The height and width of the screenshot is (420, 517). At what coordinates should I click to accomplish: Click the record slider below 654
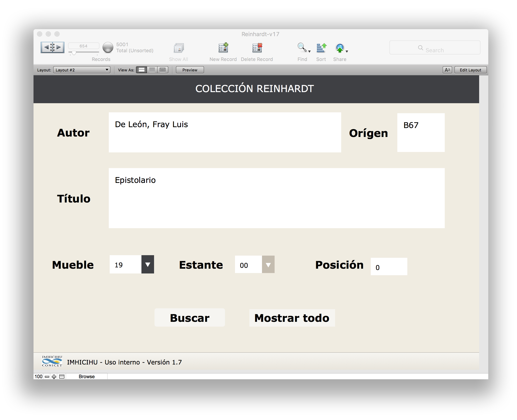click(74, 52)
